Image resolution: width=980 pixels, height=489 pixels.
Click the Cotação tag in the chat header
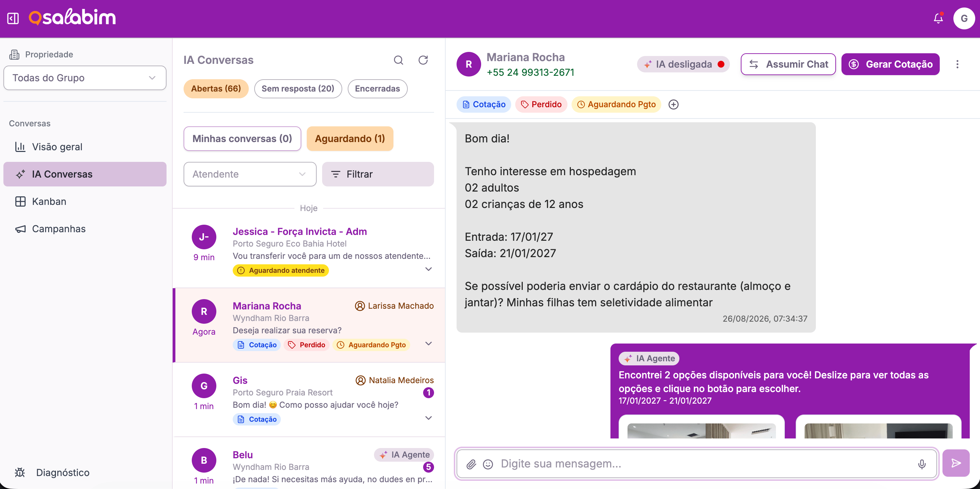coord(484,104)
